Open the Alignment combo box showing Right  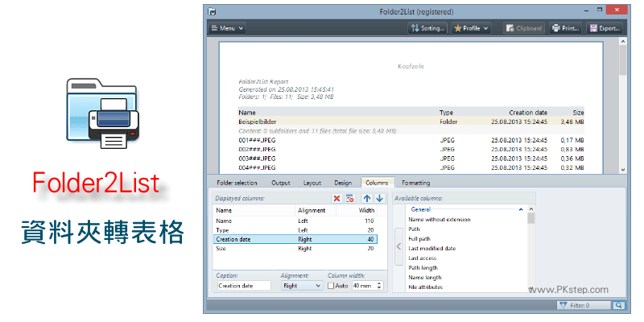coord(302,286)
